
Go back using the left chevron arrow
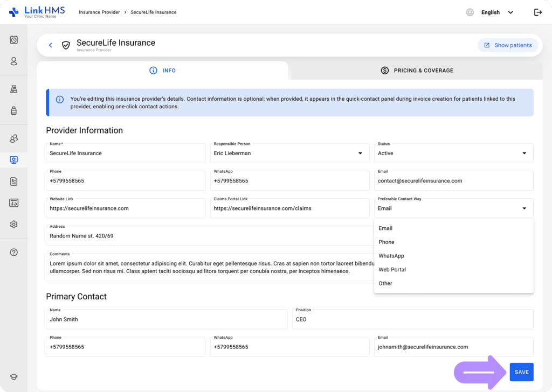pos(50,45)
